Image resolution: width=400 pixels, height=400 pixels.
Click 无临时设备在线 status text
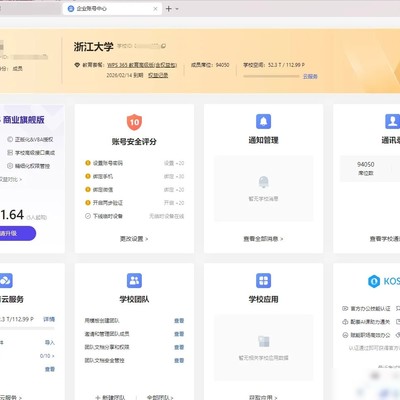pos(166,216)
